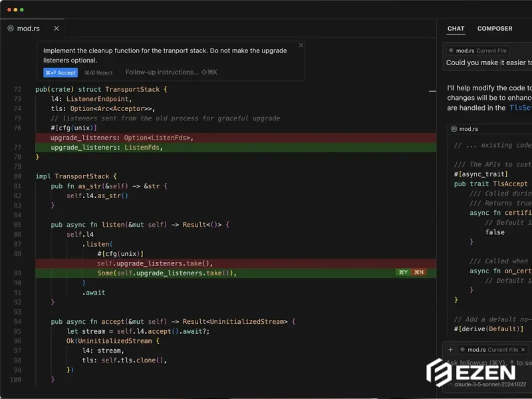Open the claude-3-5-sonnet model selector

pyautogui.click(x=489, y=384)
